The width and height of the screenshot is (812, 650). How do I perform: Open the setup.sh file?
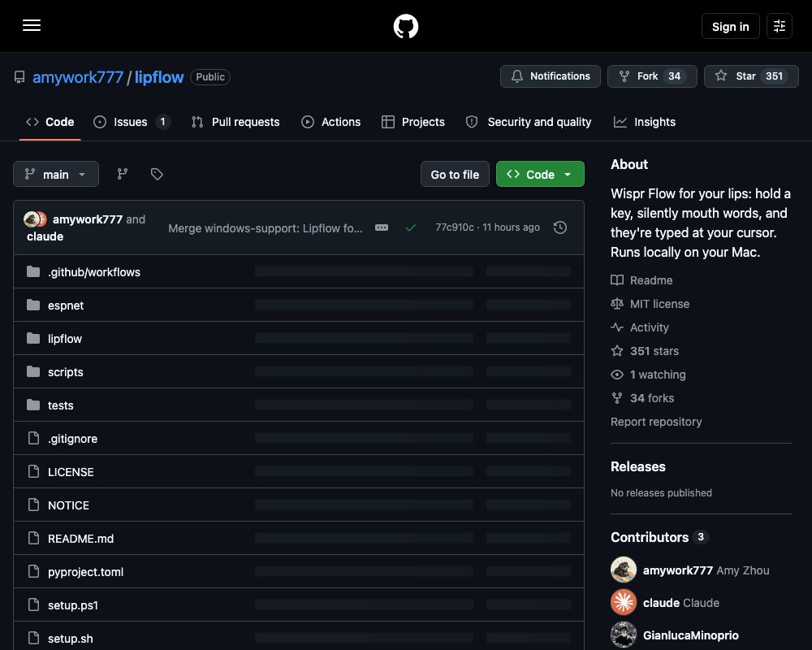coord(70,639)
